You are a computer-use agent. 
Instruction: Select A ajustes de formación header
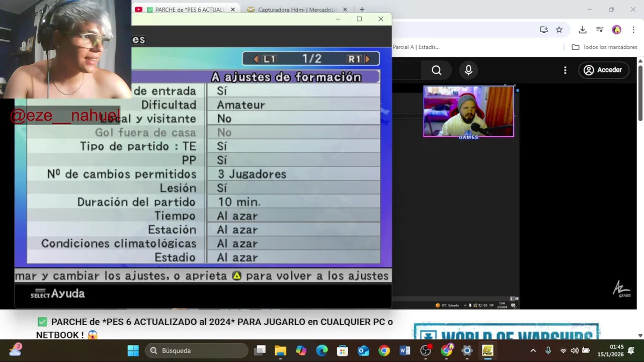click(x=286, y=77)
